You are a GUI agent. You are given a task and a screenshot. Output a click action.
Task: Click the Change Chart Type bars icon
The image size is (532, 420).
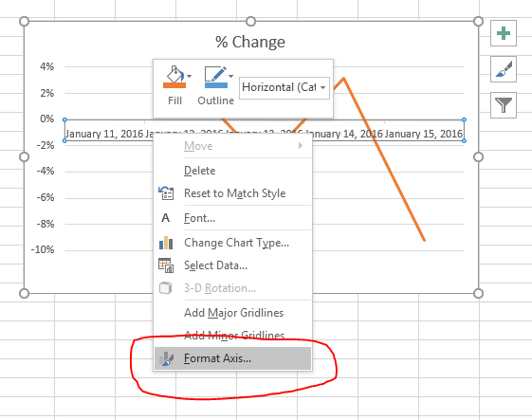(166, 243)
